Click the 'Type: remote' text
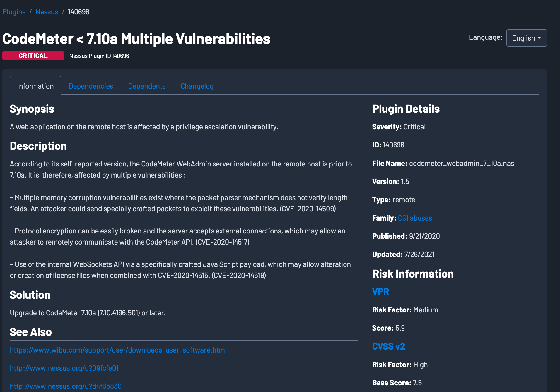The image size is (560, 392). (394, 200)
